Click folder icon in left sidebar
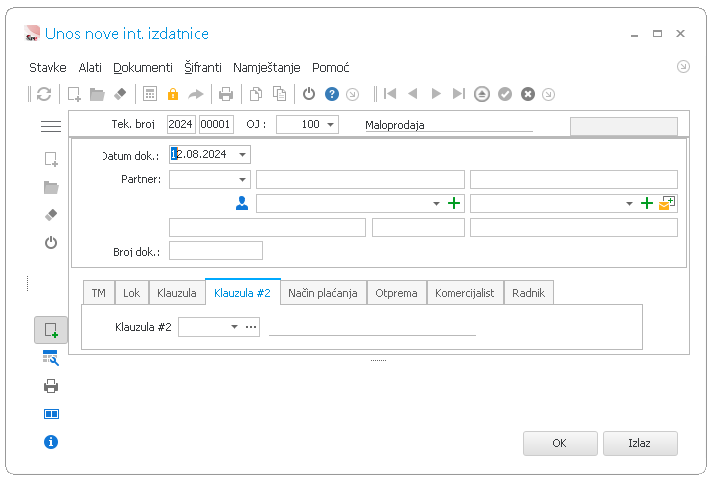Screen dimensions: 715x482 point(51,187)
